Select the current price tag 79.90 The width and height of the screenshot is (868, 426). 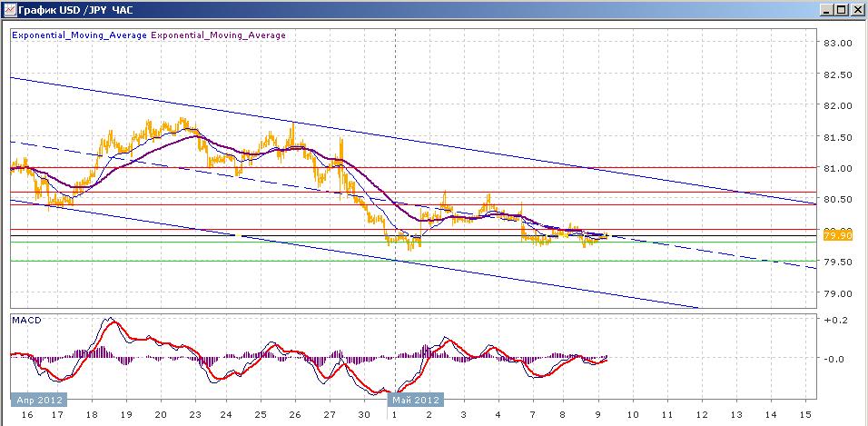click(x=837, y=236)
